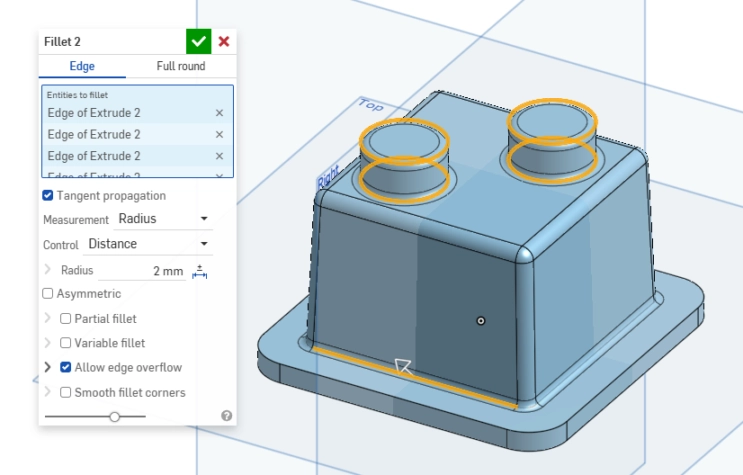Remove second Edge of Extrude 2 entry
The image size is (743, 475).
(219, 135)
